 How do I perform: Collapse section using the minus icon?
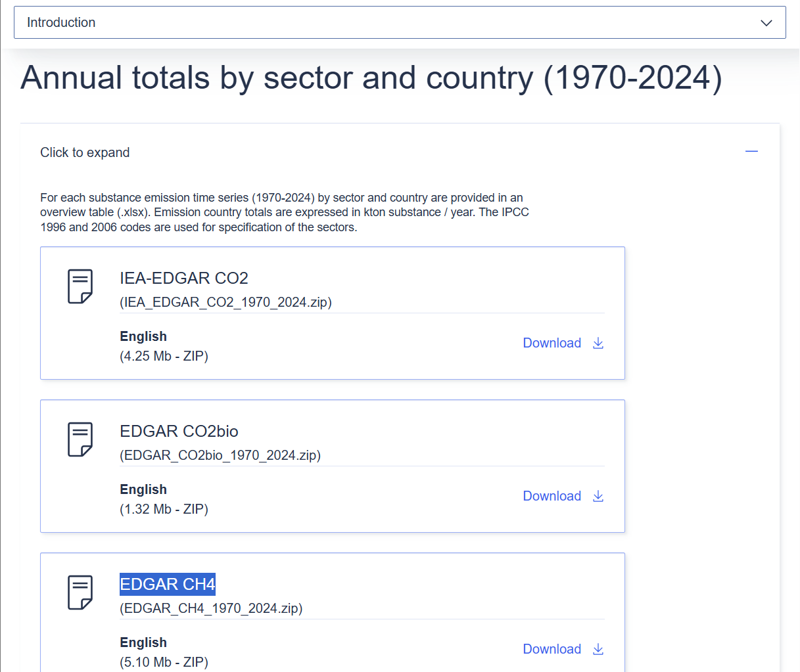point(751,152)
